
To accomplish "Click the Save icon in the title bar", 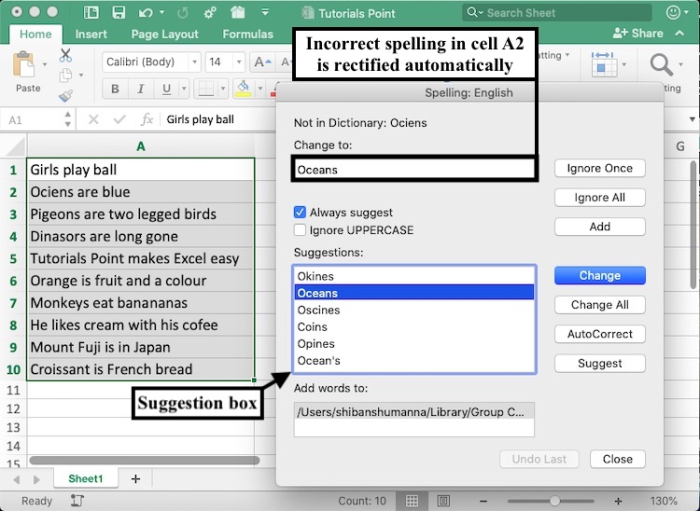I will 118,12.
